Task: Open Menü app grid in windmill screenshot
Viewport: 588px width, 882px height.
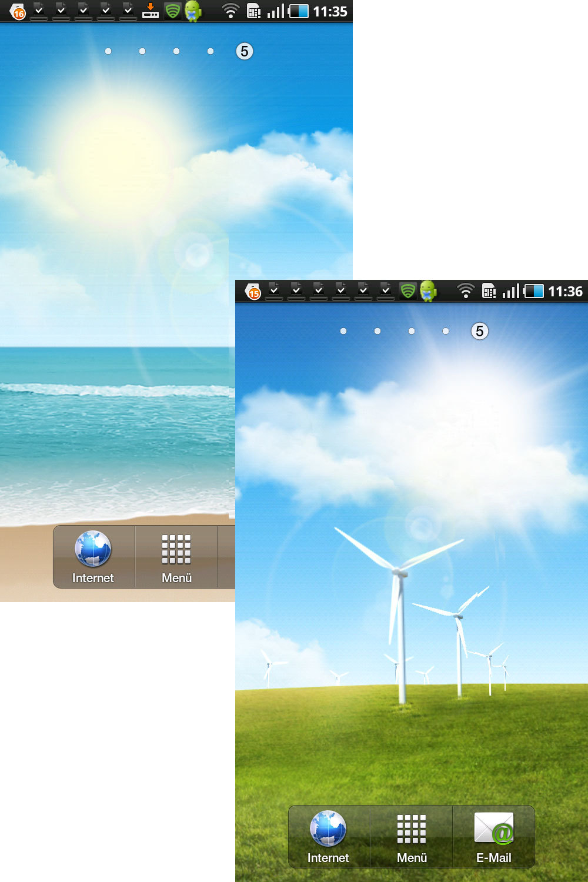Action: pos(412,836)
